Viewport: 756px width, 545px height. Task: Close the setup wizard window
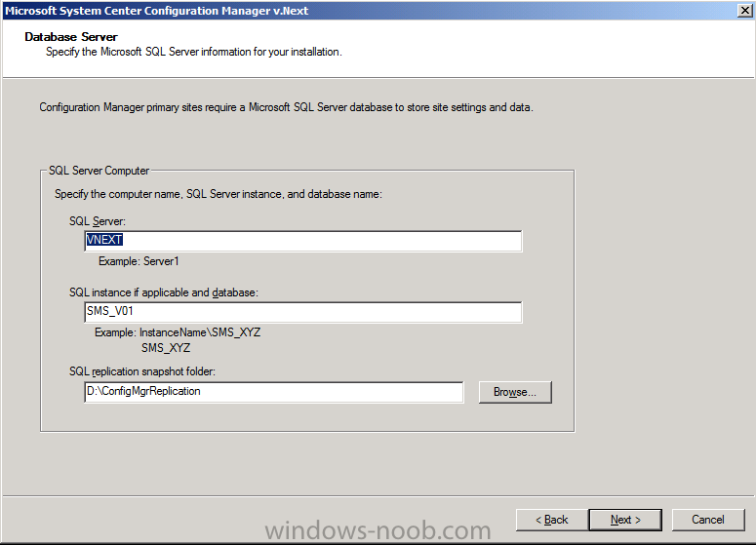(x=744, y=11)
